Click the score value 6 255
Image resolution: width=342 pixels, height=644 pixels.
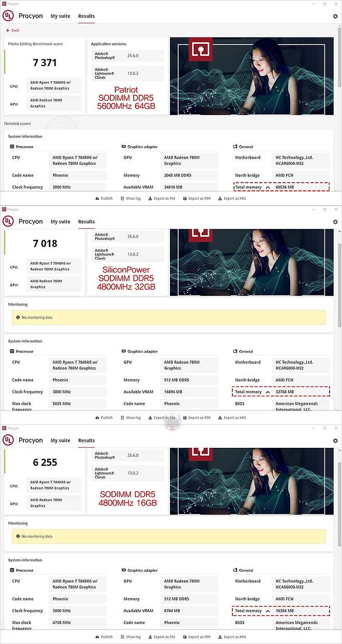pos(45,462)
